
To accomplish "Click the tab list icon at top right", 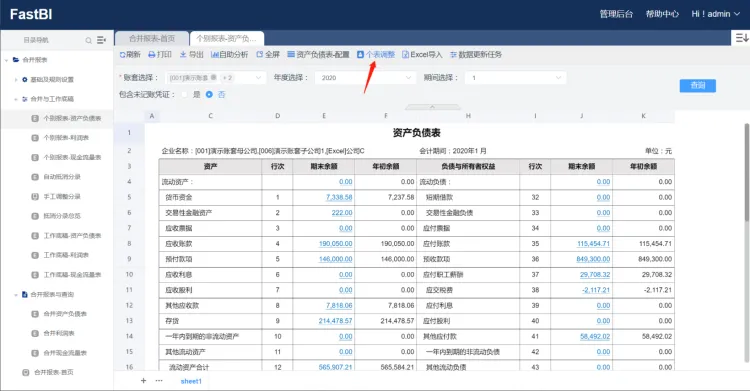I will [741, 38].
